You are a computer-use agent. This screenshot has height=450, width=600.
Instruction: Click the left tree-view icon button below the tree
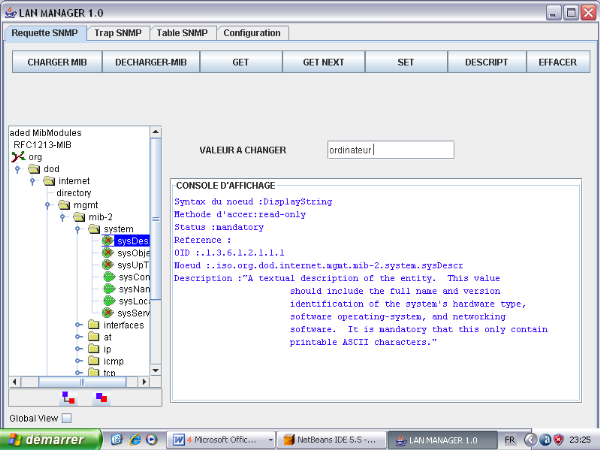tap(68, 398)
